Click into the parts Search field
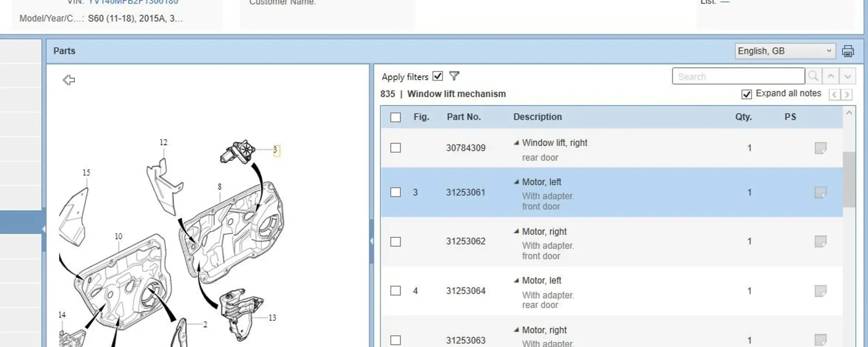 click(738, 76)
